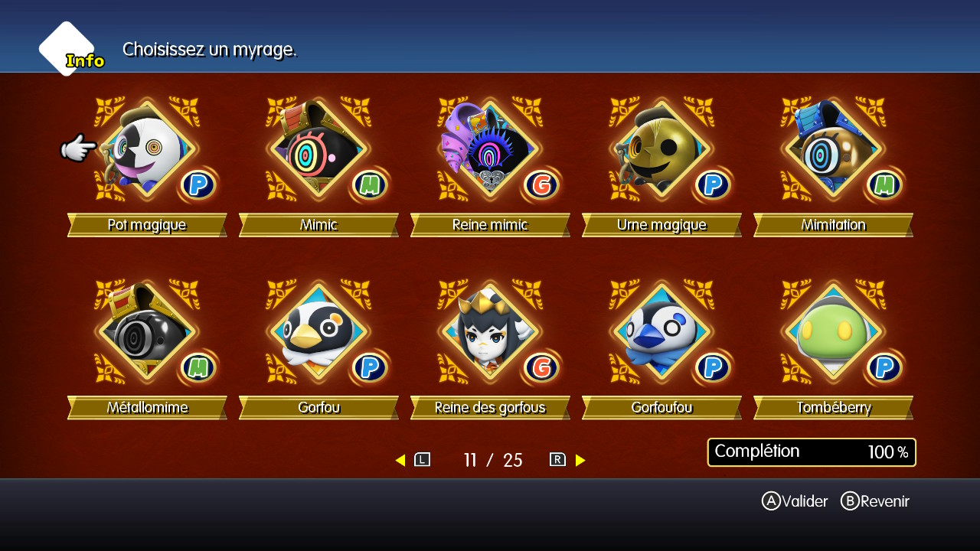This screenshot has height=551, width=980.
Task: Click the G size badge on Reine des gorfous
Action: click(x=541, y=368)
